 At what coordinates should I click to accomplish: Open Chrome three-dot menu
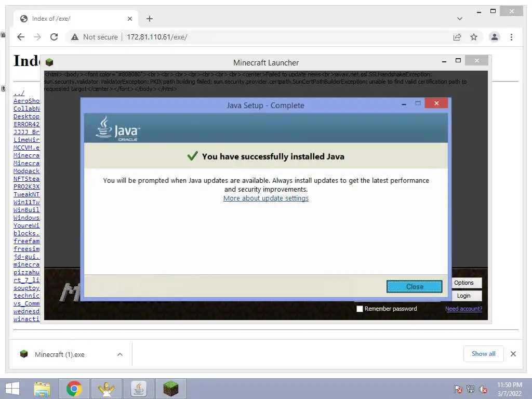click(x=511, y=37)
